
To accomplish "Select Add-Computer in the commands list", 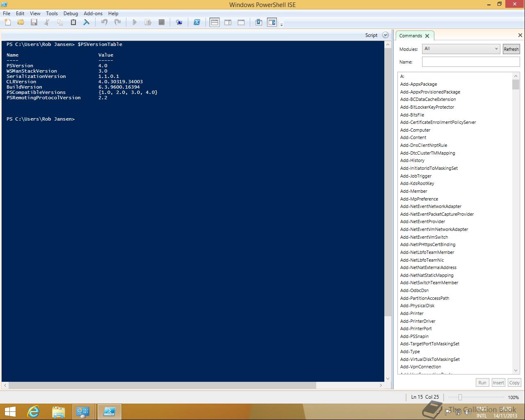I will tap(415, 130).
